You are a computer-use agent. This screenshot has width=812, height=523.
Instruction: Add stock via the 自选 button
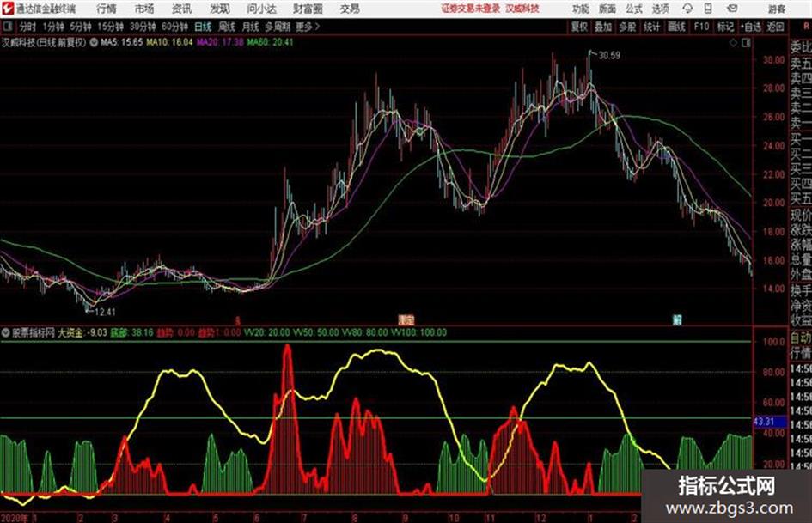751,27
